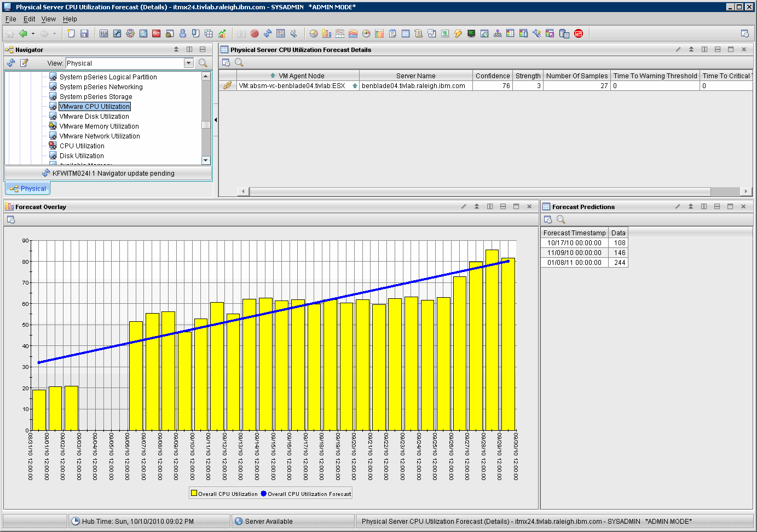757x532 pixels.
Task: Switch to the Physical navigator tab
Action: (28, 188)
